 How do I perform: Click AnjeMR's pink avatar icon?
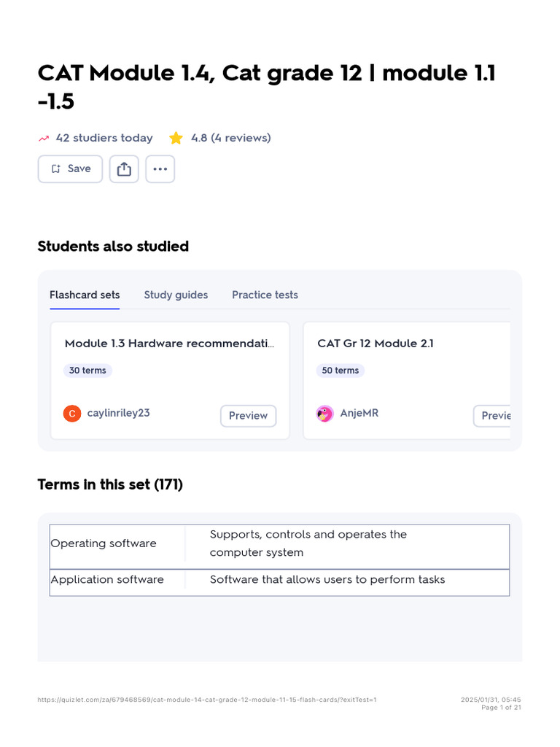click(x=324, y=414)
